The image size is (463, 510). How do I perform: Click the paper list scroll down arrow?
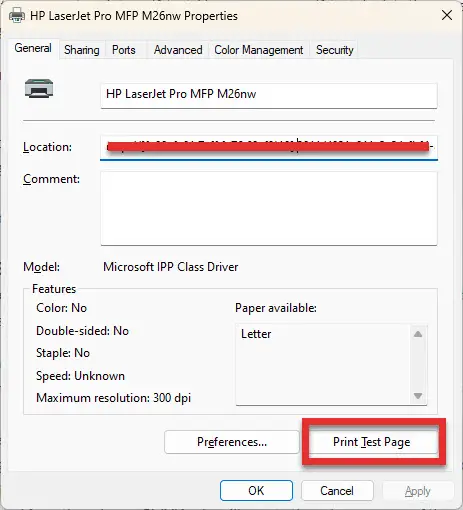(x=418, y=396)
